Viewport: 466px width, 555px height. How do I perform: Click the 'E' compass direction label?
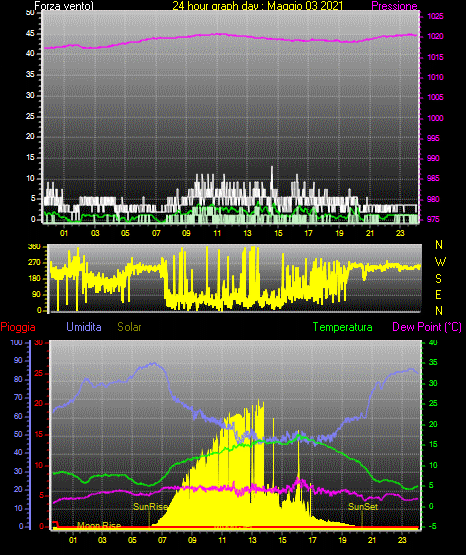(438, 295)
